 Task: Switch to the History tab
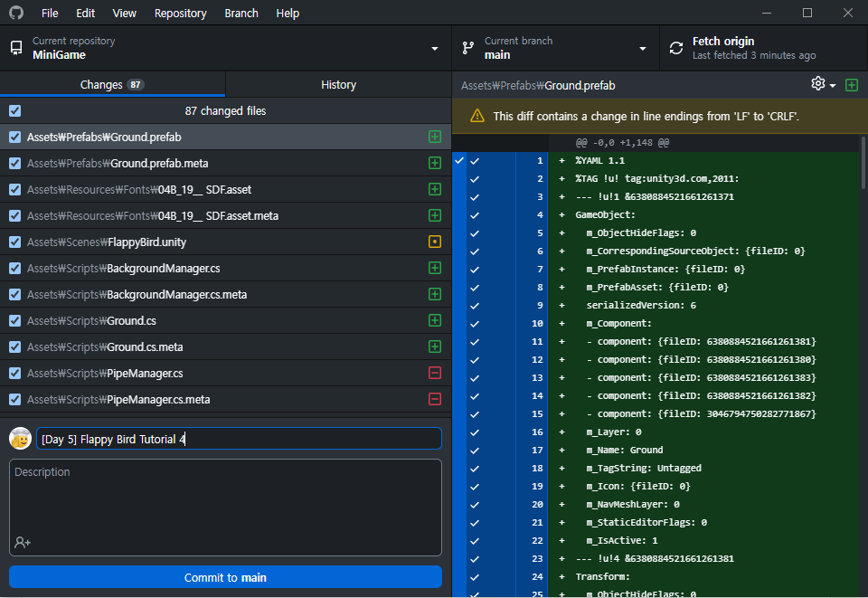(338, 84)
